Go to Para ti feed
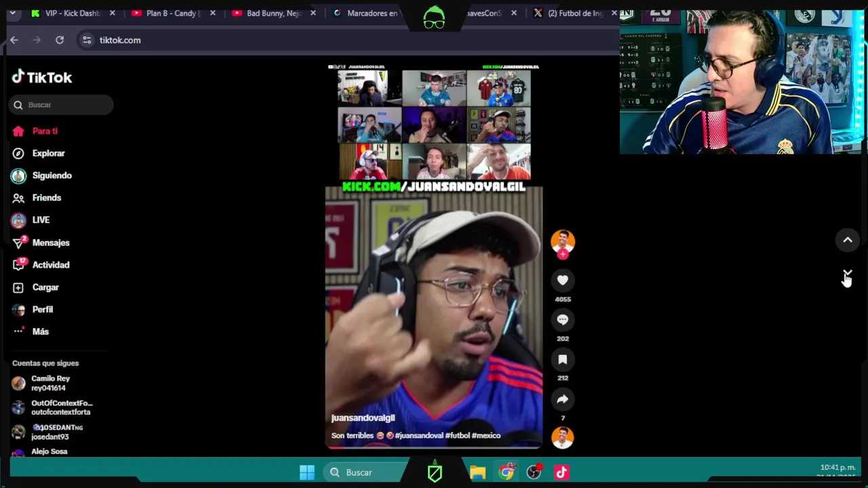Image resolution: width=868 pixels, height=488 pixels. coord(35,131)
